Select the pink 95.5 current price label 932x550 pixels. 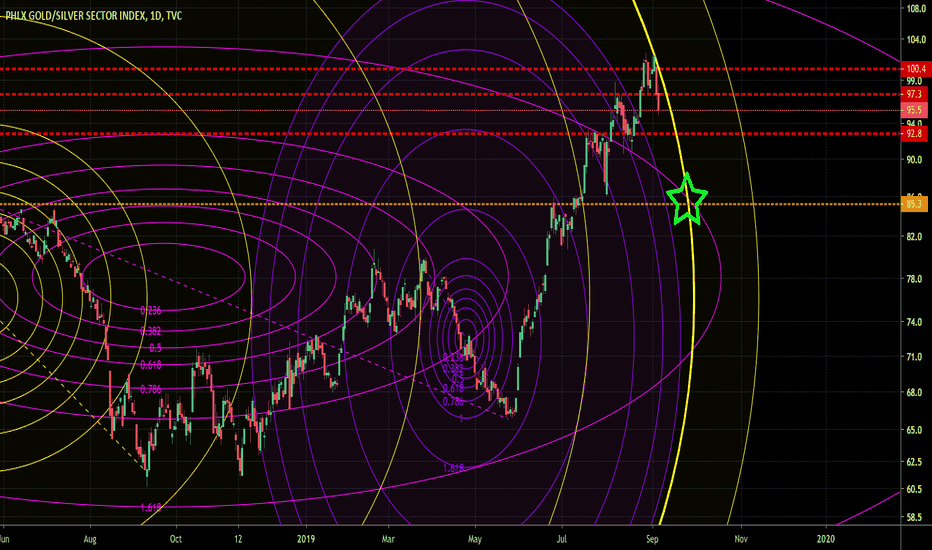click(915, 110)
